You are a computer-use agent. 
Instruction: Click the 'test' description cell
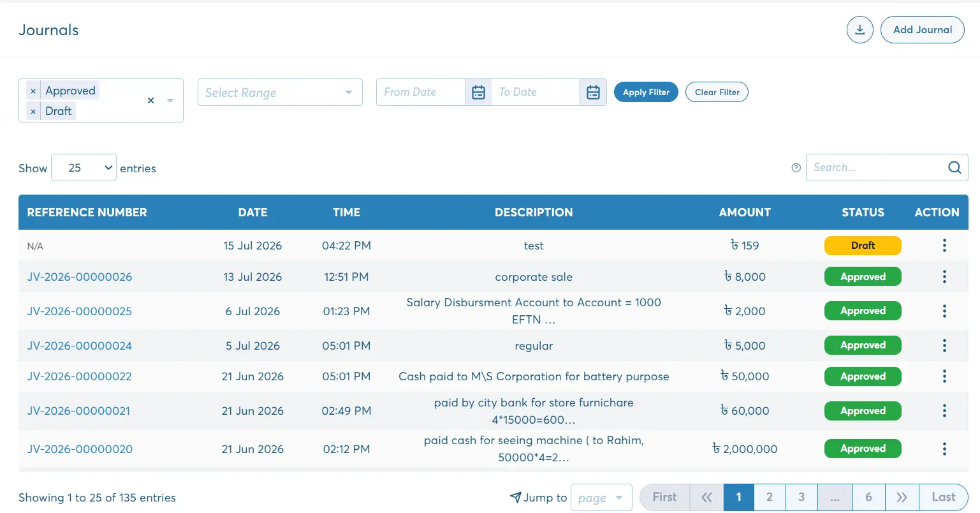pyautogui.click(x=534, y=246)
